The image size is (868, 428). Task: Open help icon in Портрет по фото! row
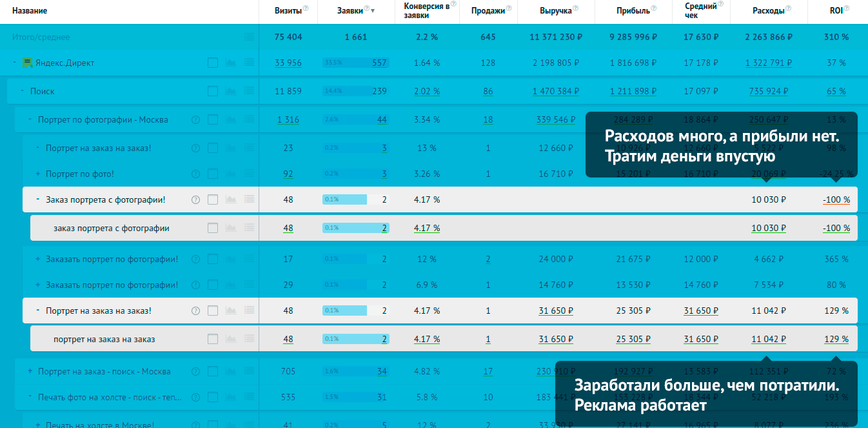[x=195, y=174]
